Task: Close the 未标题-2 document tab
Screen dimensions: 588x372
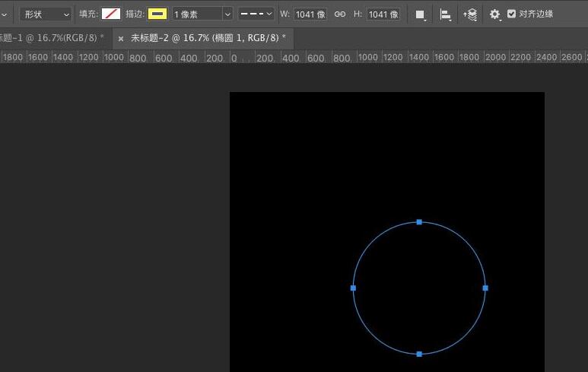Action: (121, 38)
